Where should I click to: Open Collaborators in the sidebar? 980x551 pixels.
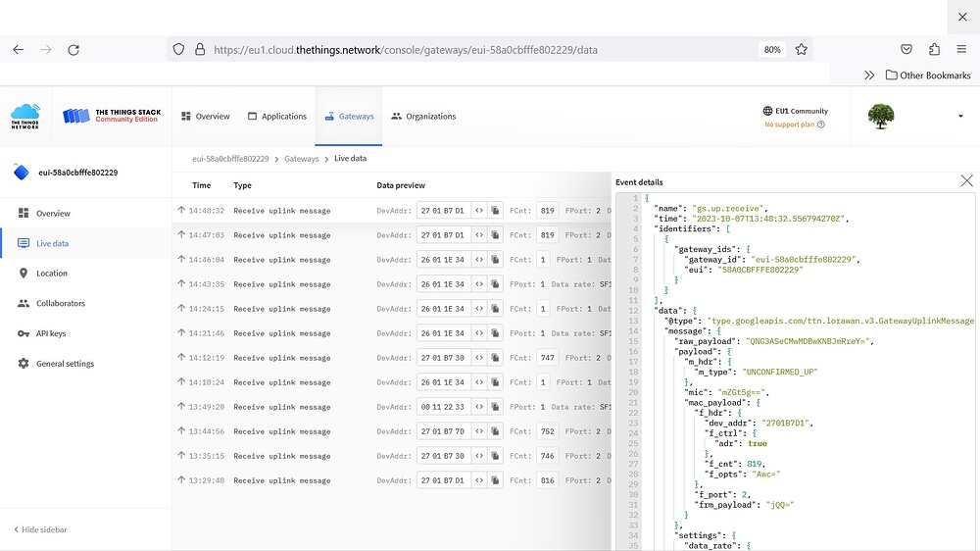(x=86, y=303)
